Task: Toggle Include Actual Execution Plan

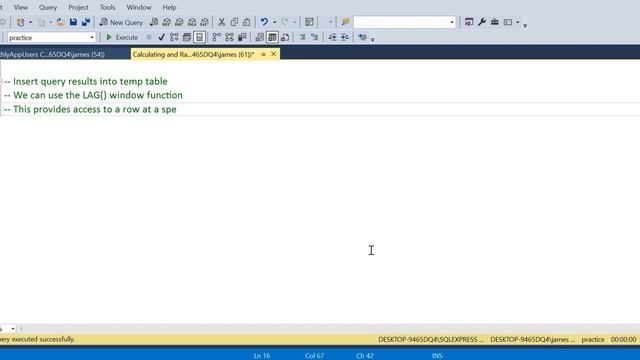Action: (217, 38)
